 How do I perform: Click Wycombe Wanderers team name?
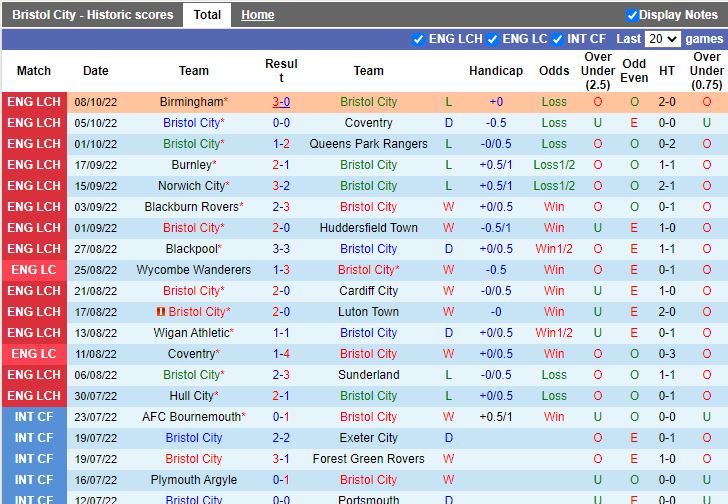tap(194, 270)
